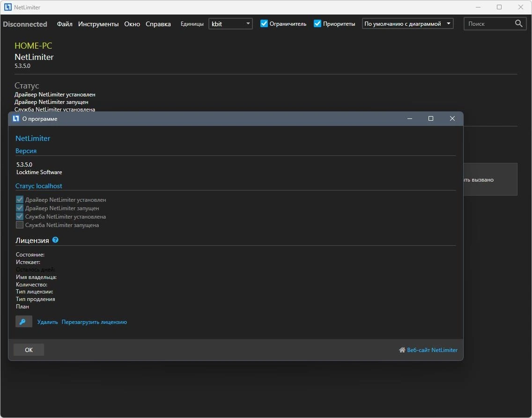Click the Disconnected status label
The height and width of the screenshot is (418, 532).
coord(25,24)
